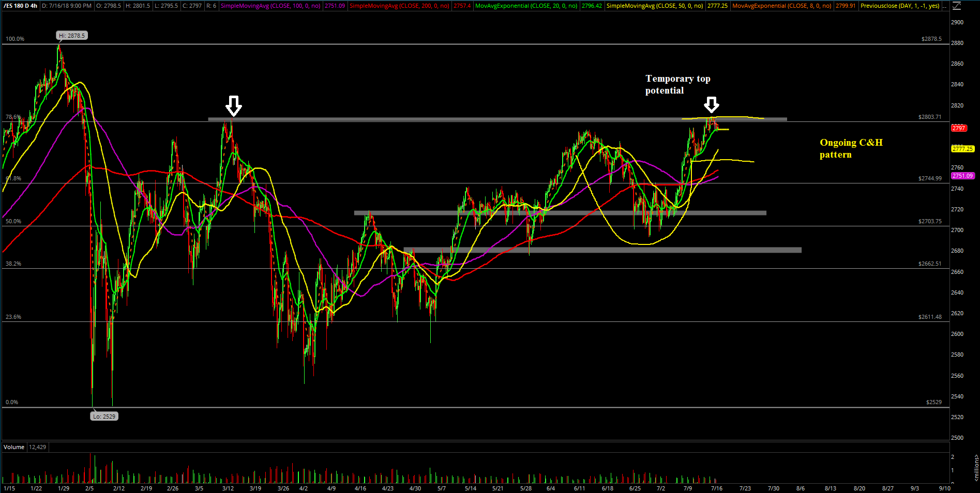
Task: Click the 23.6% Fibonacci level label
Action: 13,317
